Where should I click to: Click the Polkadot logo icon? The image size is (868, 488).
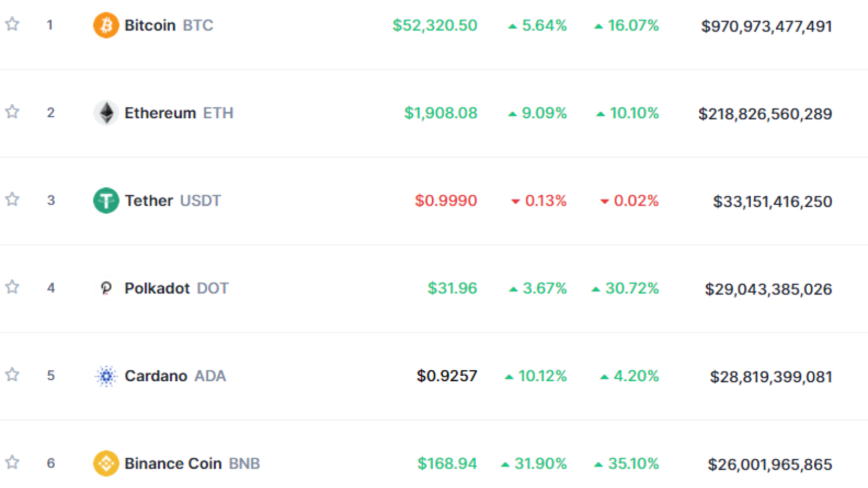point(106,288)
